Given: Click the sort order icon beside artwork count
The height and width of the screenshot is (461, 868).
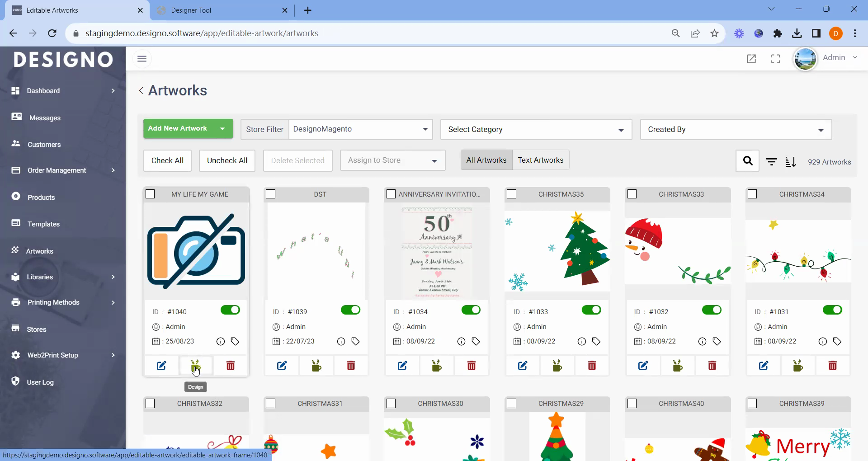Looking at the screenshot, I should click(790, 162).
